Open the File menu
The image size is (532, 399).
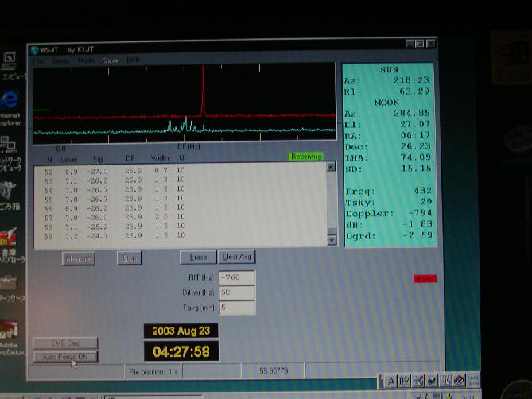tap(37, 60)
